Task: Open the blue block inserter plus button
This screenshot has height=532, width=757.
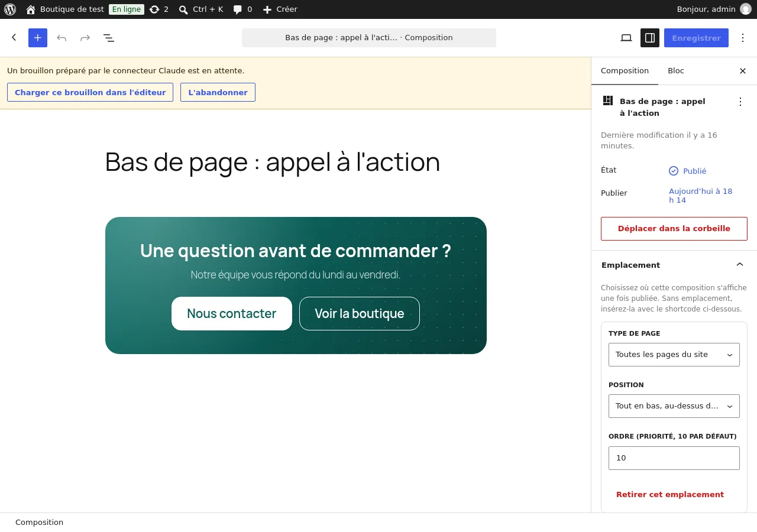Action: [x=38, y=38]
